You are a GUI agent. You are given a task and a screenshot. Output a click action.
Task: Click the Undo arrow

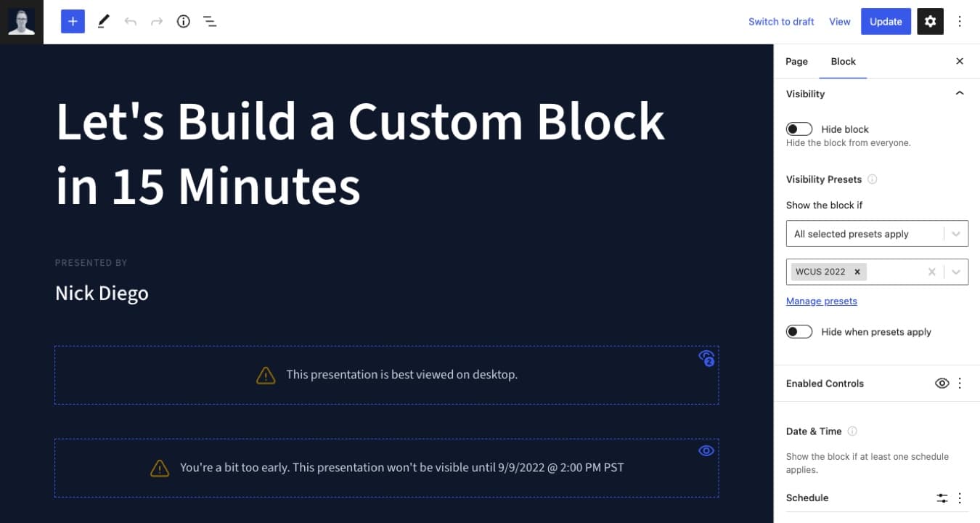(x=130, y=21)
